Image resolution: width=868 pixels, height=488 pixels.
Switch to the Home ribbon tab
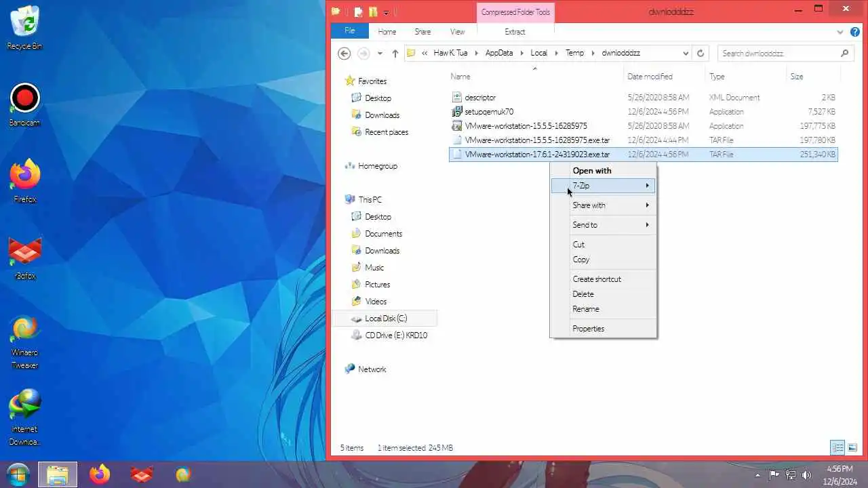387,32
